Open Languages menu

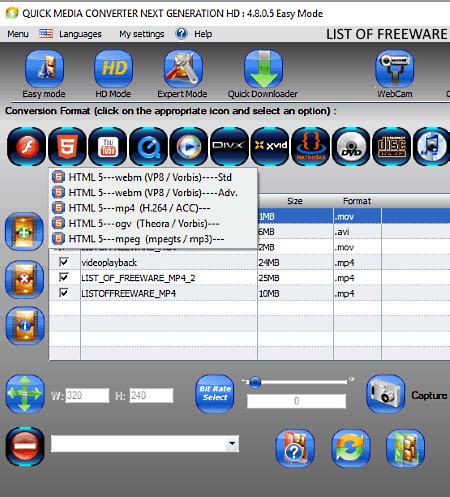pyautogui.click(x=80, y=34)
